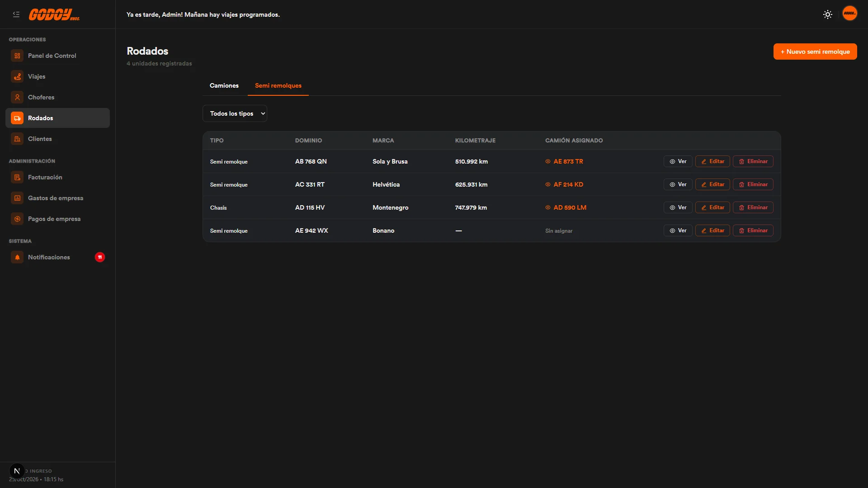Click Nuevo semi remolque button

click(815, 52)
